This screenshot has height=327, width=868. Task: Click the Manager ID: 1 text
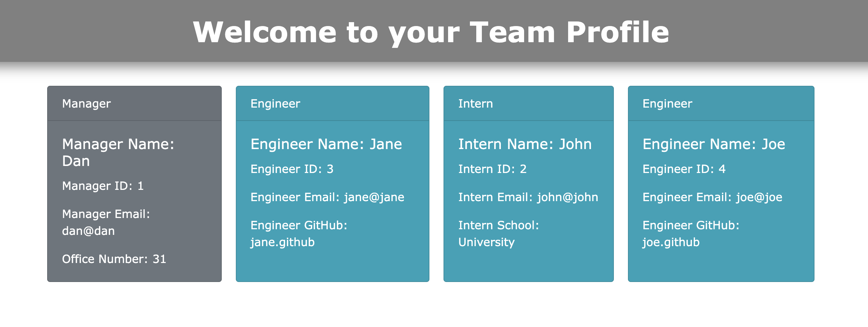103,186
